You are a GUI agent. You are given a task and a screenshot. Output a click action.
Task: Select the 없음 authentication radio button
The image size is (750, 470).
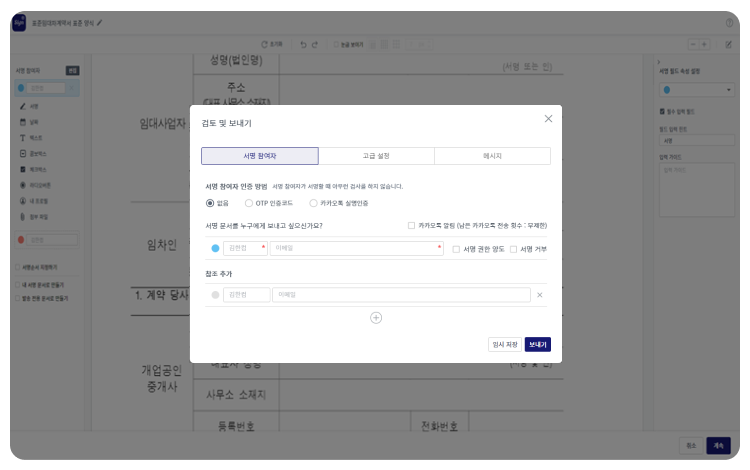210,203
